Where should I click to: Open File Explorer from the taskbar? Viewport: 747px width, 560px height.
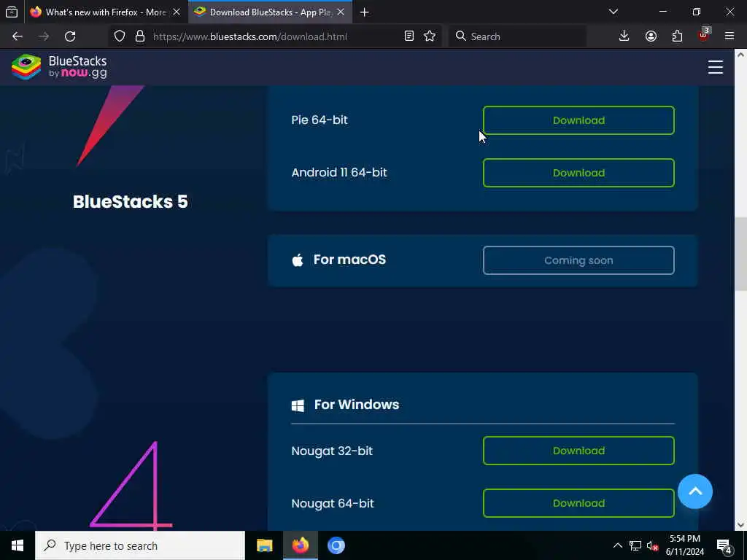264,545
